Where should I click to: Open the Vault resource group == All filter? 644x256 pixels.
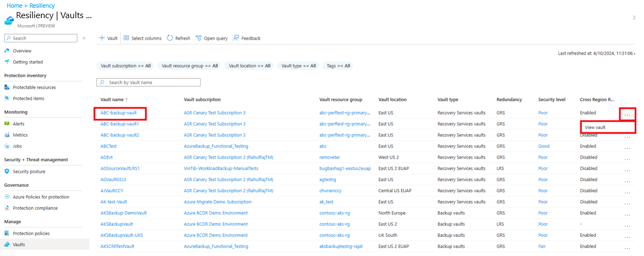190,66
